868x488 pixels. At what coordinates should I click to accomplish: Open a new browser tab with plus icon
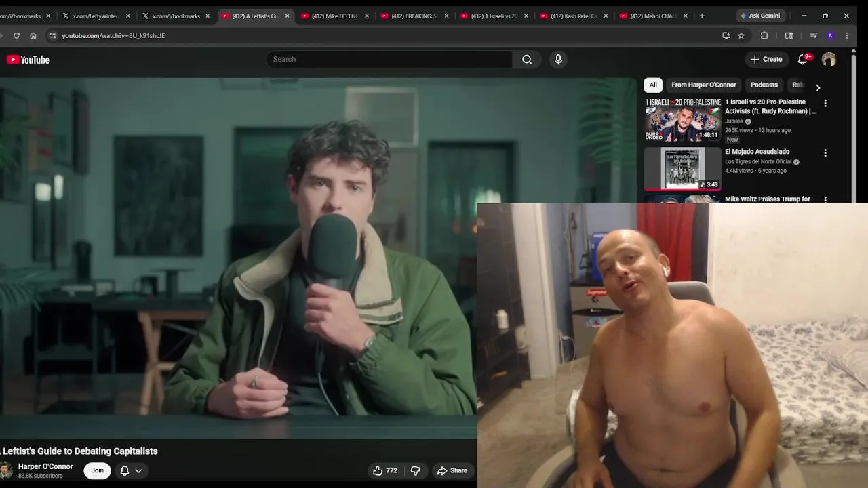(702, 16)
